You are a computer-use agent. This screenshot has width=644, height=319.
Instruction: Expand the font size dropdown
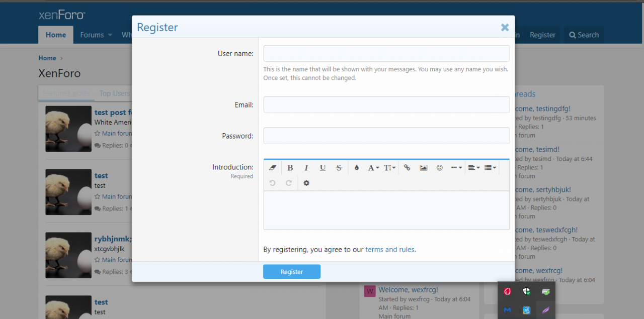pyautogui.click(x=389, y=168)
